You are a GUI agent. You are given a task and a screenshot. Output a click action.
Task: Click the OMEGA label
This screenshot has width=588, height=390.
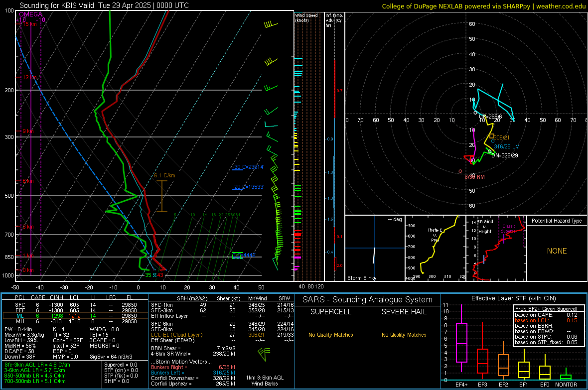click(x=30, y=14)
